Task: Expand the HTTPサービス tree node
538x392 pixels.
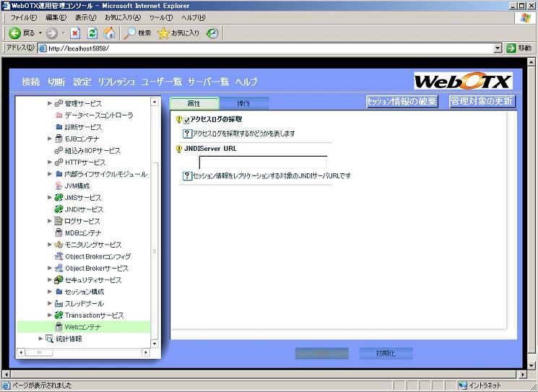Action: [50, 162]
